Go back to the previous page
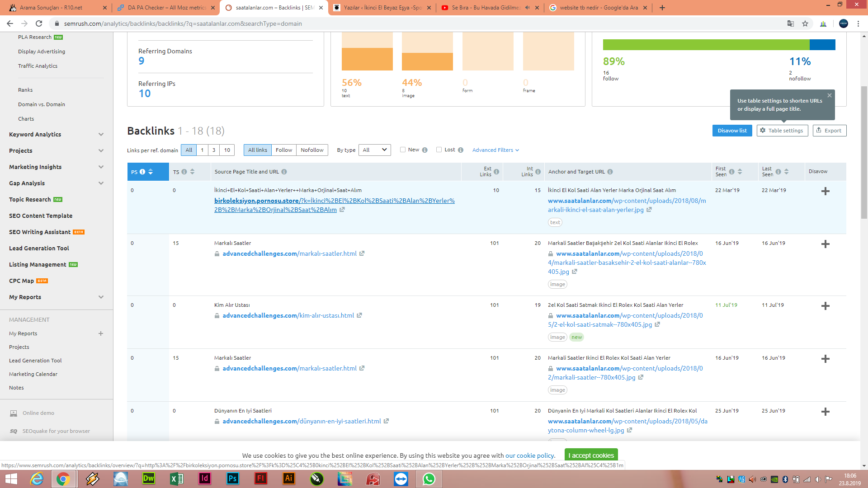 click(10, 23)
